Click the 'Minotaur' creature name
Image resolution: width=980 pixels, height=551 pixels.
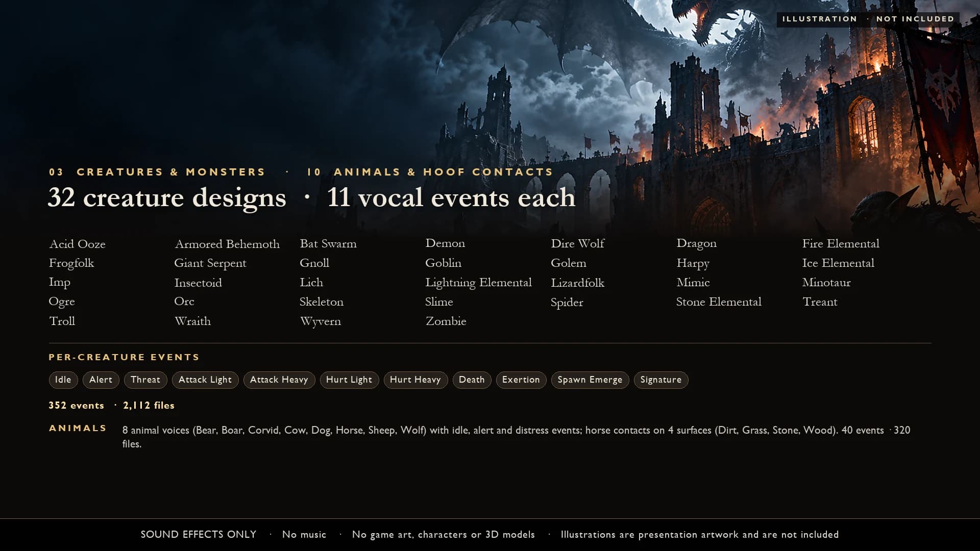tap(826, 283)
